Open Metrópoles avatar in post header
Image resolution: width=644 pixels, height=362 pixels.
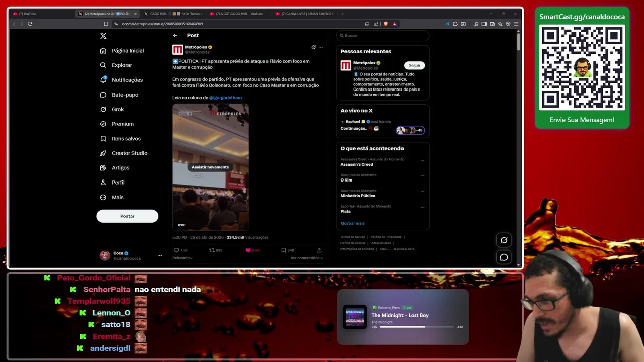pyautogui.click(x=177, y=50)
